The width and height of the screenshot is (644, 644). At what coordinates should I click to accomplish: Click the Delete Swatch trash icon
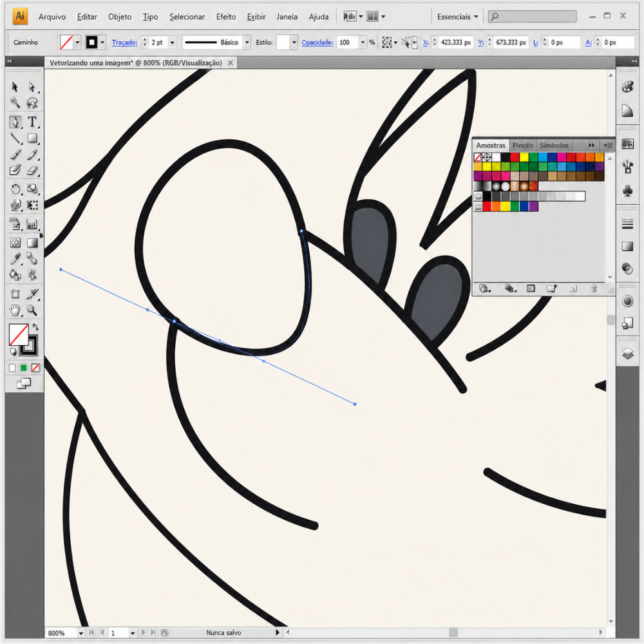coord(594,289)
